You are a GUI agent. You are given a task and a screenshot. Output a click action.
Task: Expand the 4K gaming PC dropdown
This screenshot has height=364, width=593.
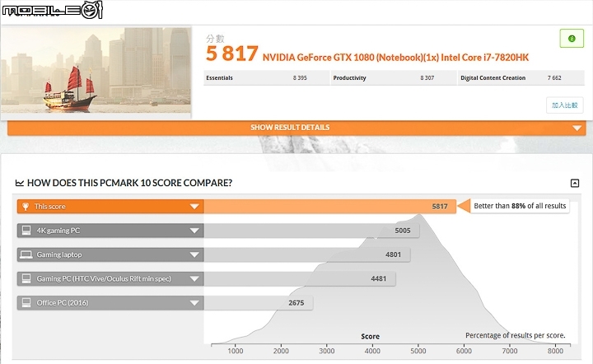[x=194, y=231]
